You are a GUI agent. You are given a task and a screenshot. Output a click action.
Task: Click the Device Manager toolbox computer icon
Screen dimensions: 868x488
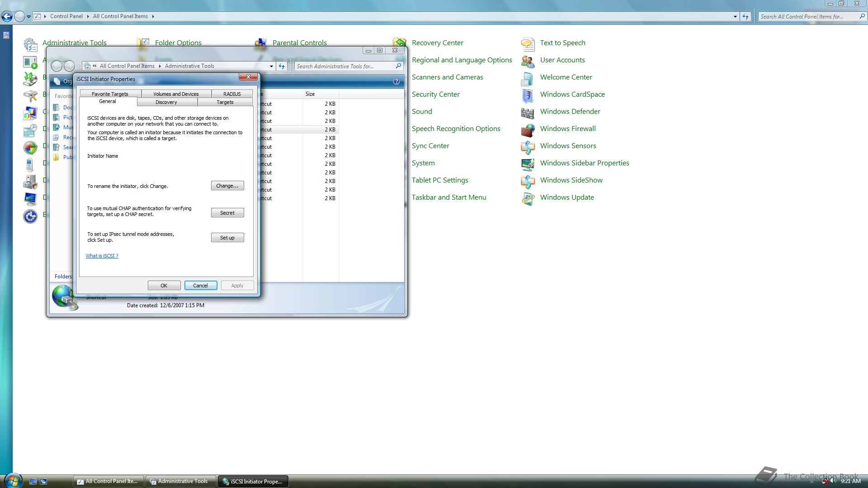click(x=30, y=182)
